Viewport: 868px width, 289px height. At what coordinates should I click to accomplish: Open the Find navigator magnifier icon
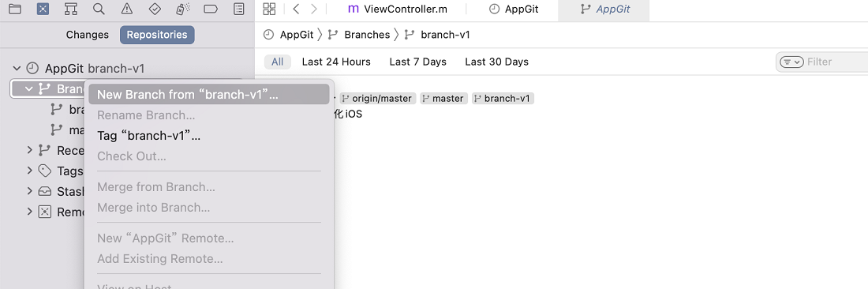click(x=99, y=9)
